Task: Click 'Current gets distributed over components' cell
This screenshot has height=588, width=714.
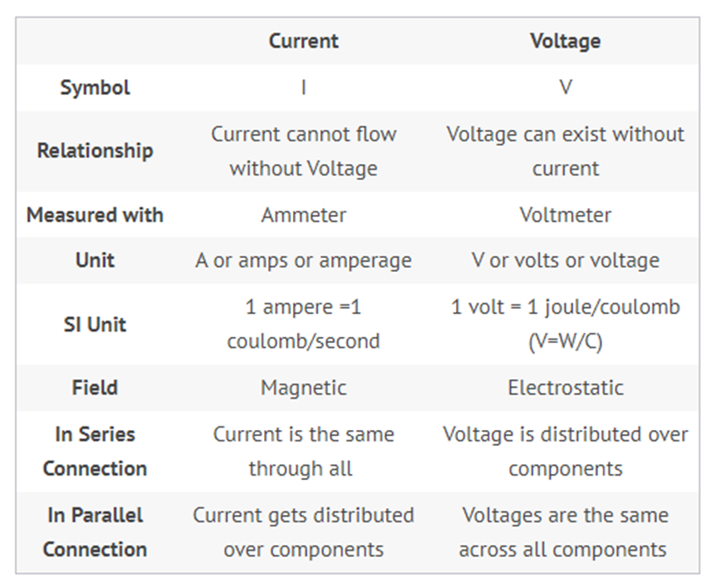Action: coord(303,533)
